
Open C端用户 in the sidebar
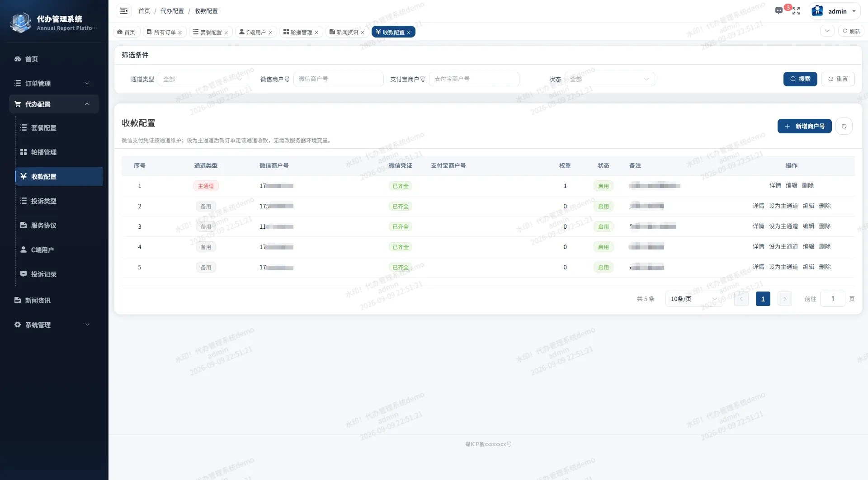pyautogui.click(x=59, y=249)
